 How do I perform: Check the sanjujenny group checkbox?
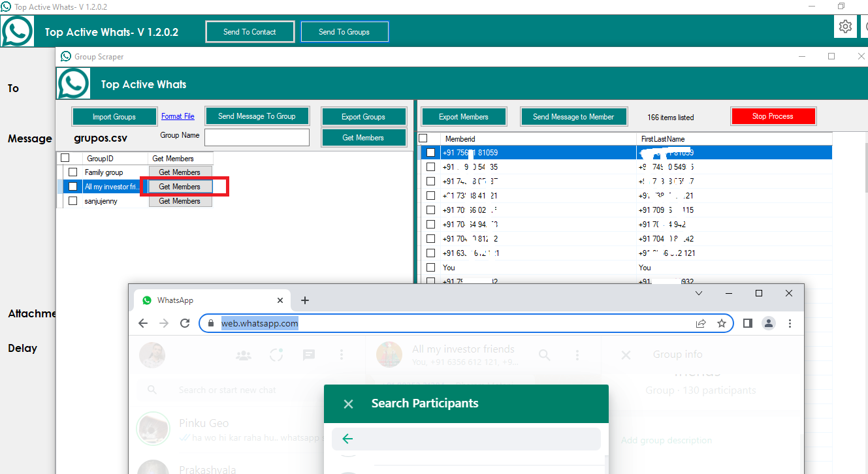73,201
